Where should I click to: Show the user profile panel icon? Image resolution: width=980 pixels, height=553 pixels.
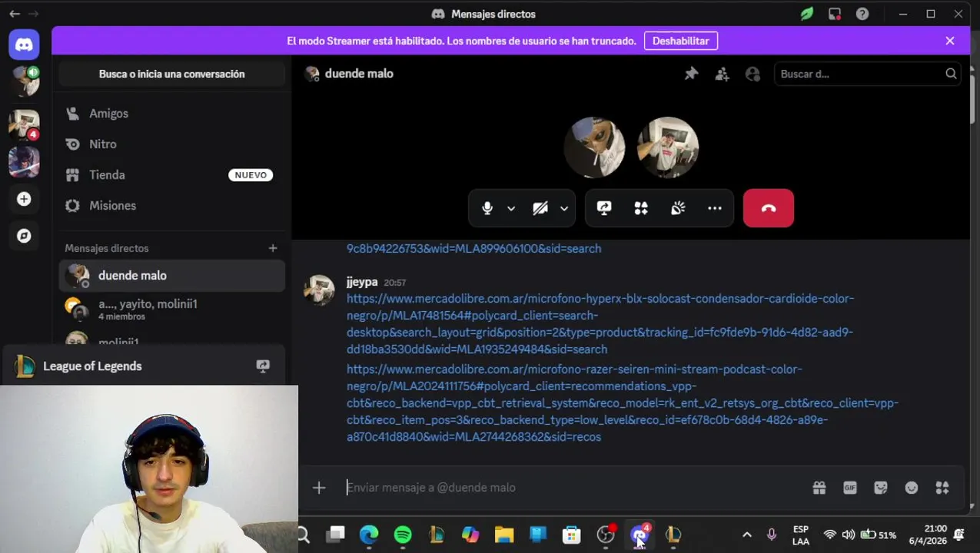[x=752, y=74]
